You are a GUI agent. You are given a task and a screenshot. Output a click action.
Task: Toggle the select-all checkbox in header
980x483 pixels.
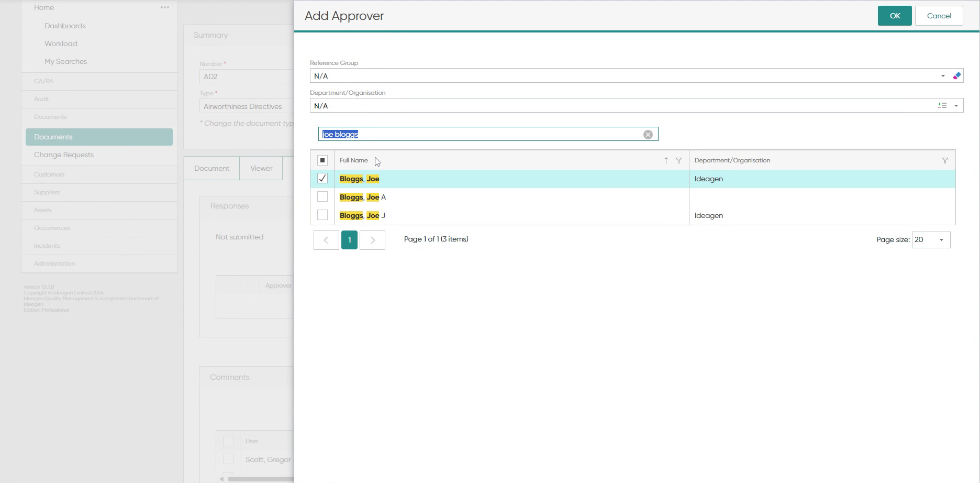tap(322, 160)
